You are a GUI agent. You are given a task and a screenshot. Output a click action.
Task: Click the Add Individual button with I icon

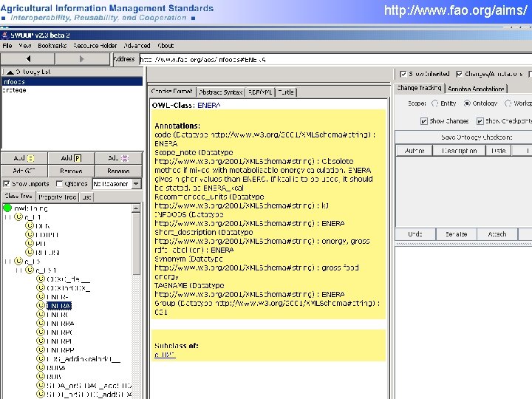118,158
